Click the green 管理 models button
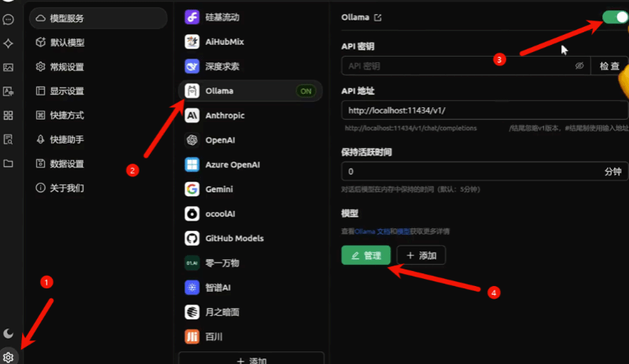Image resolution: width=629 pixels, height=364 pixels. [366, 255]
